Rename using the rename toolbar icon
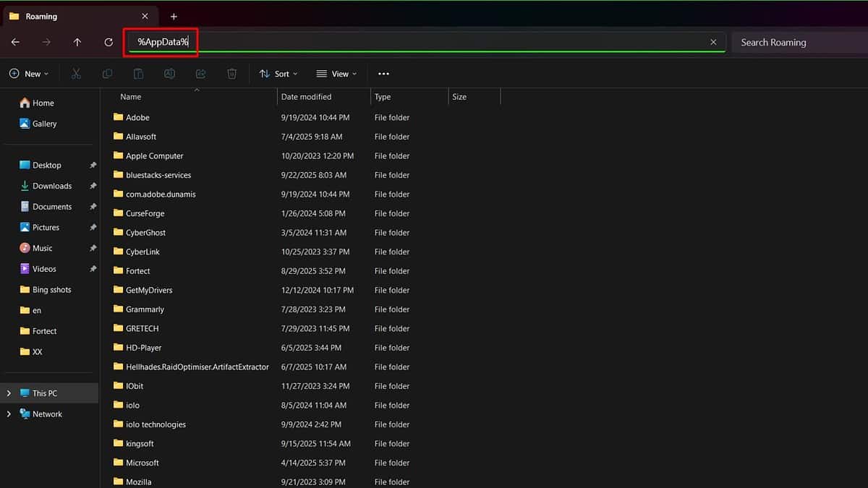The image size is (868, 488). 169,73
